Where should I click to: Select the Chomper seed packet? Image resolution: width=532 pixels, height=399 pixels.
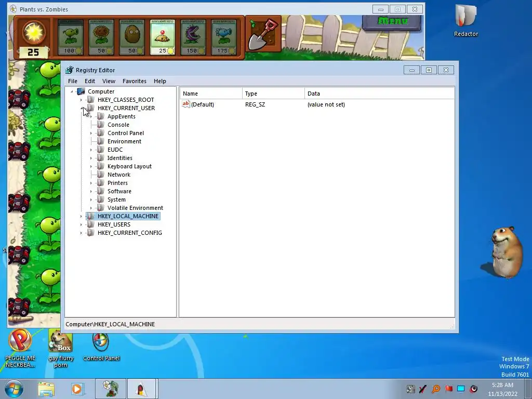tap(193, 37)
